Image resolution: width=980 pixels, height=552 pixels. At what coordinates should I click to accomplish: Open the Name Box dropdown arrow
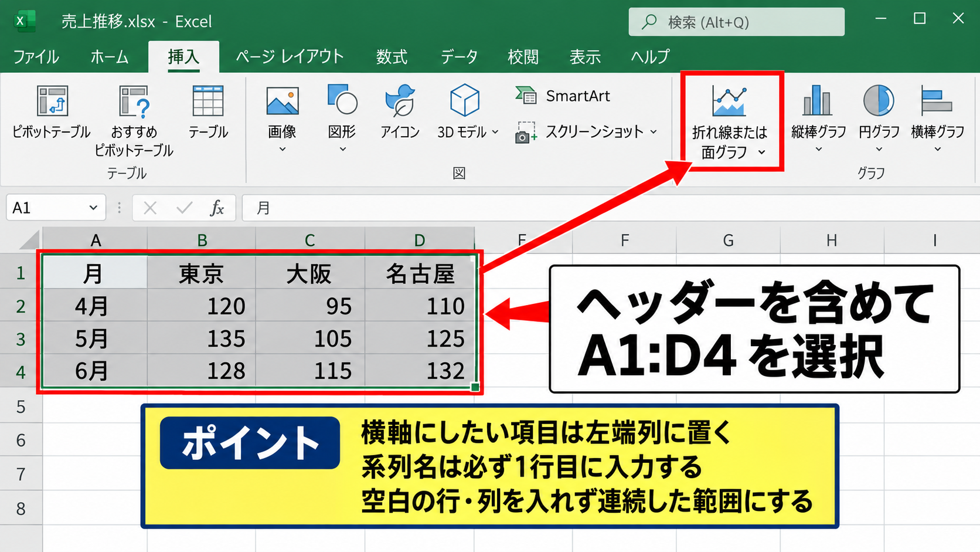click(93, 208)
